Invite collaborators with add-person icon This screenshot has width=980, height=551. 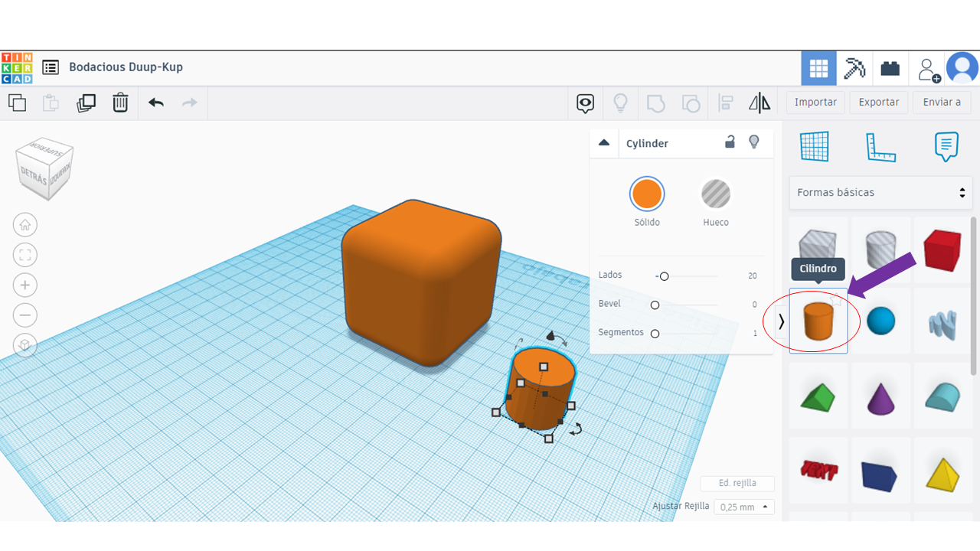coord(928,69)
